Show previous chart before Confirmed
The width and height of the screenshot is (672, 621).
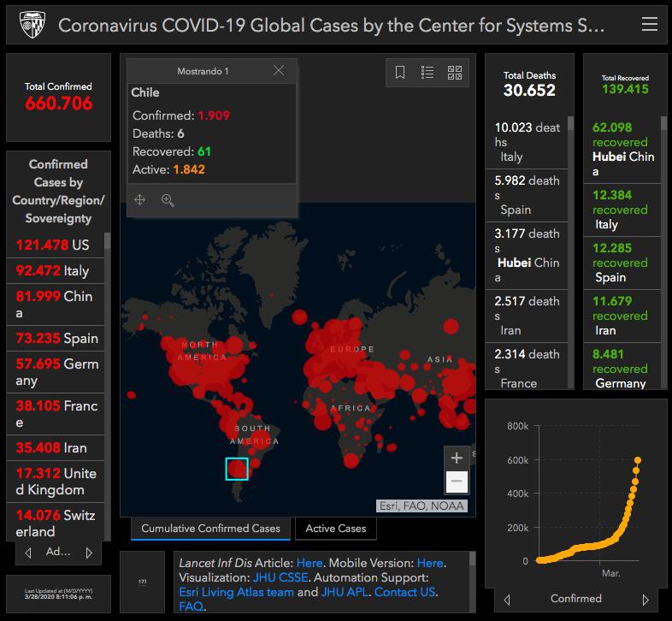(507, 600)
